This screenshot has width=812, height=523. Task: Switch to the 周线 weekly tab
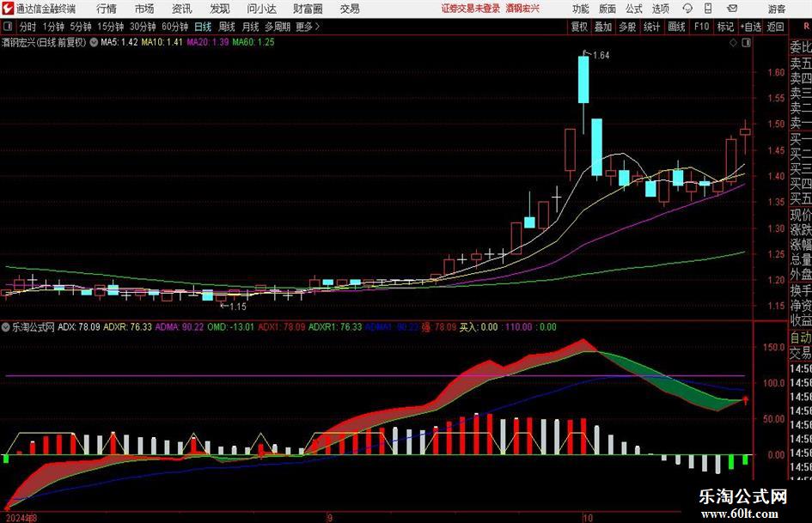pyautogui.click(x=226, y=27)
